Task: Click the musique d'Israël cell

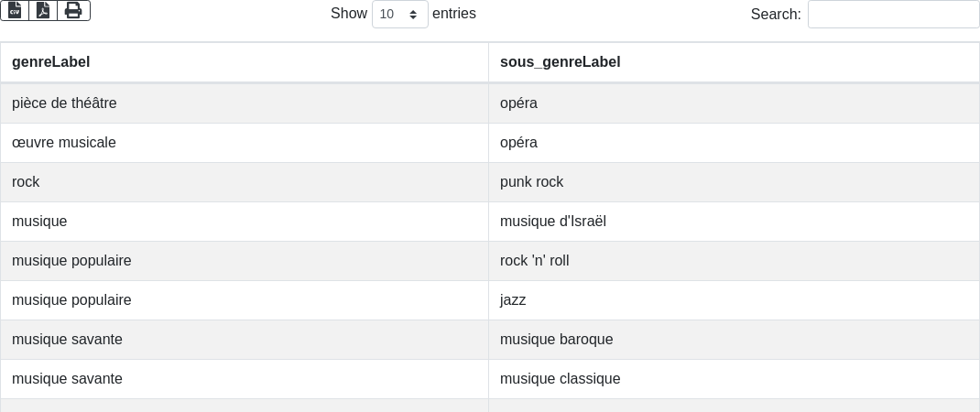Action: (x=734, y=222)
